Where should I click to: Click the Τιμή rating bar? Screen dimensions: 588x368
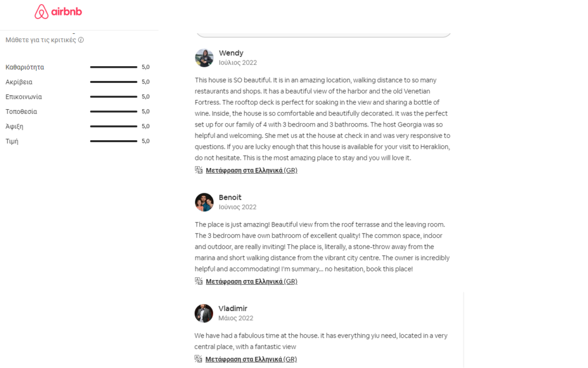(x=113, y=141)
